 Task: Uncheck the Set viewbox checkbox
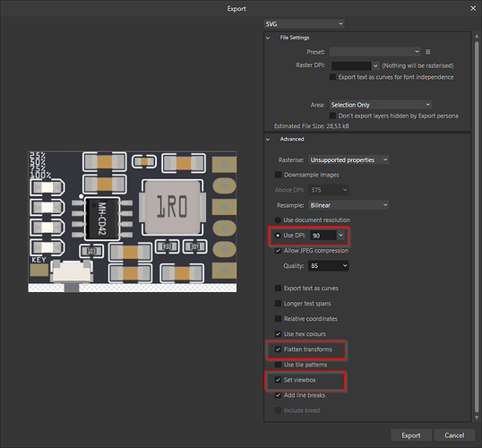(x=278, y=380)
